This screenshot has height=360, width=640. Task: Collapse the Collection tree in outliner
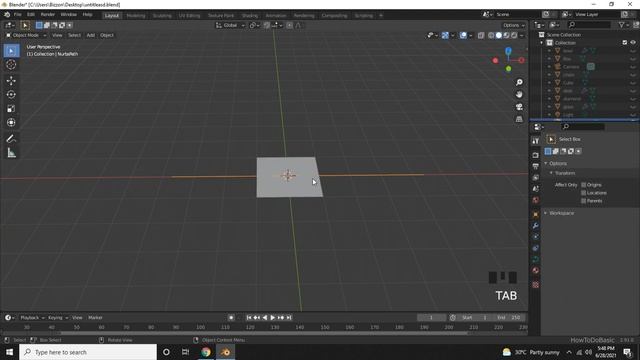pyautogui.click(x=542, y=43)
